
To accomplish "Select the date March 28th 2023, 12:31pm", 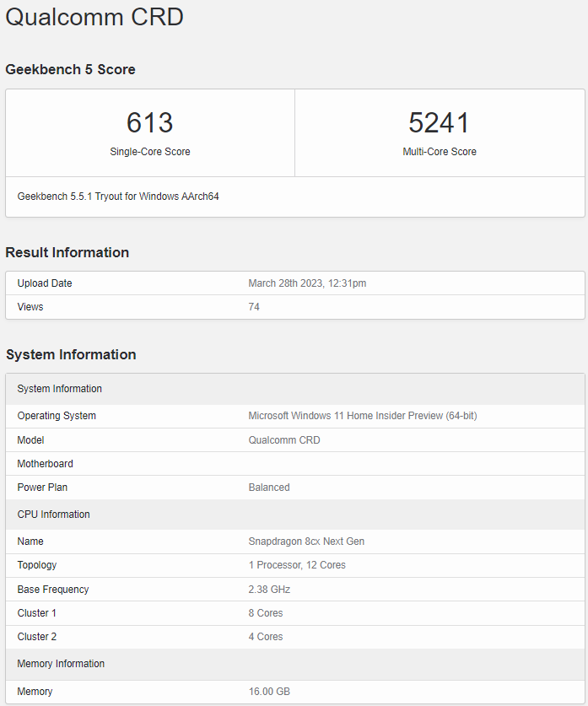I will coord(307,283).
